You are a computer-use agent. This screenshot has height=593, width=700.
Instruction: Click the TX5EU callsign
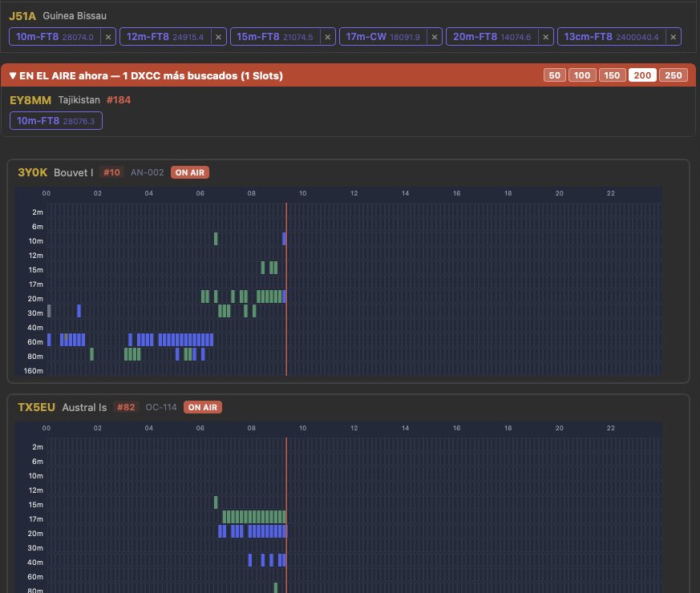pyautogui.click(x=37, y=407)
